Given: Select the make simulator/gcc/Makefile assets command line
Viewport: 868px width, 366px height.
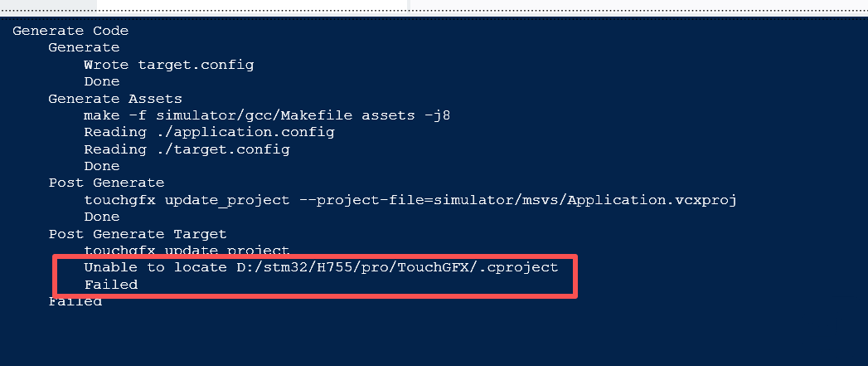Looking at the screenshot, I should [x=266, y=115].
